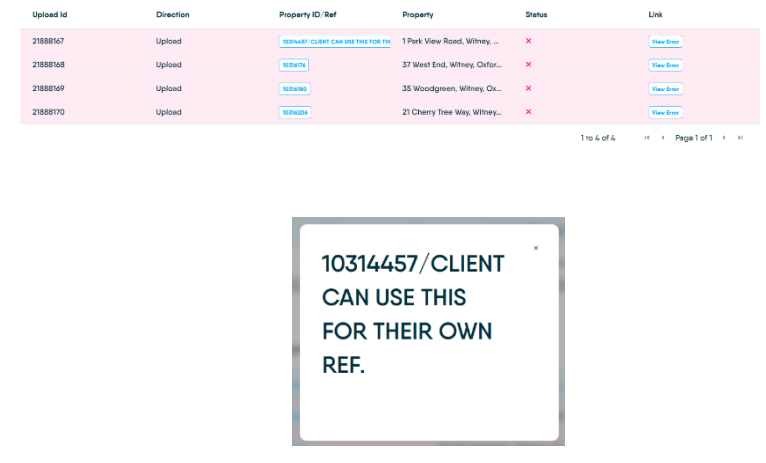Go to first page of results
This screenshot has width=766, height=463.
[647, 138]
